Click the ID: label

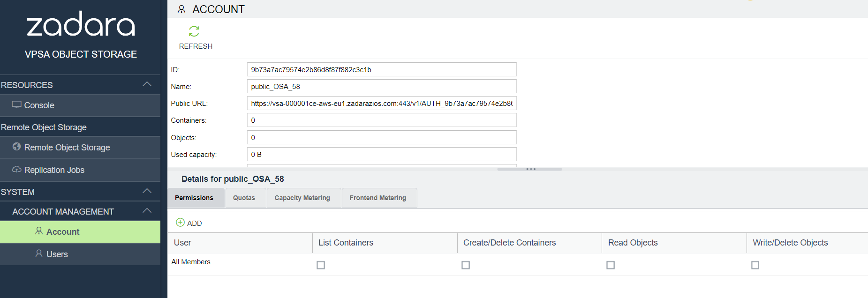pos(175,70)
